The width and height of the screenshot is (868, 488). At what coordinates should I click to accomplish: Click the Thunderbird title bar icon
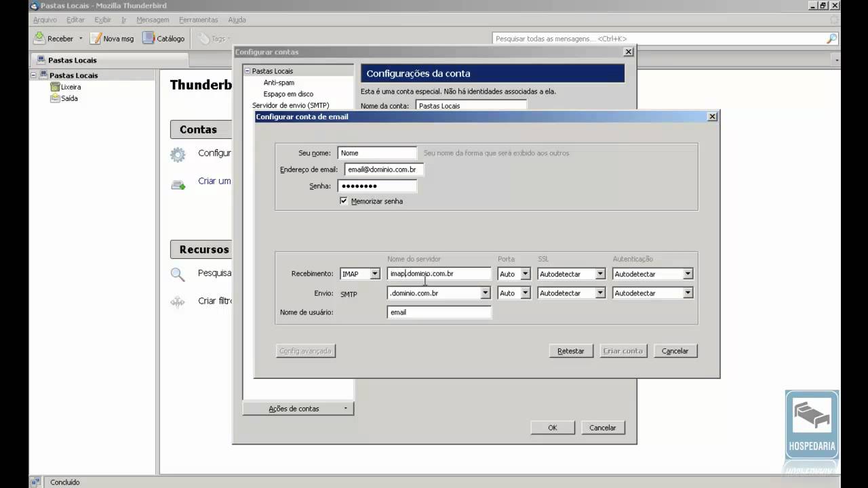click(x=34, y=5)
